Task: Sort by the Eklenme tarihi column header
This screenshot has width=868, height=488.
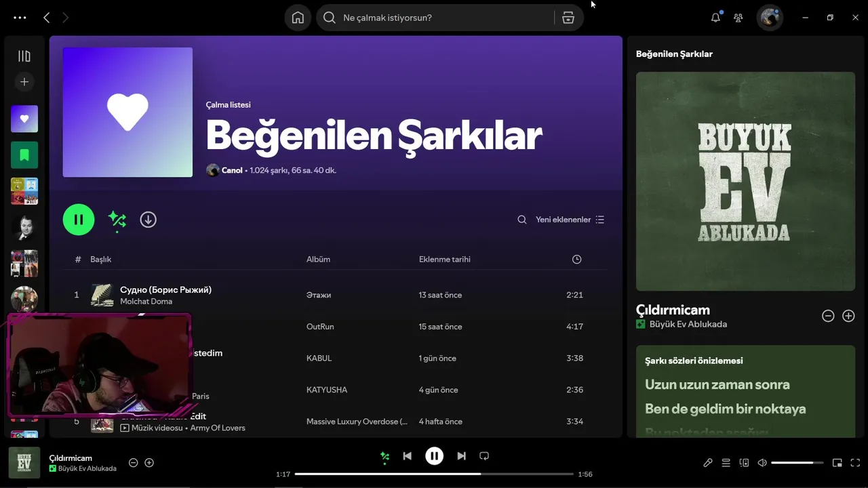Action: (x=444, y=260)
